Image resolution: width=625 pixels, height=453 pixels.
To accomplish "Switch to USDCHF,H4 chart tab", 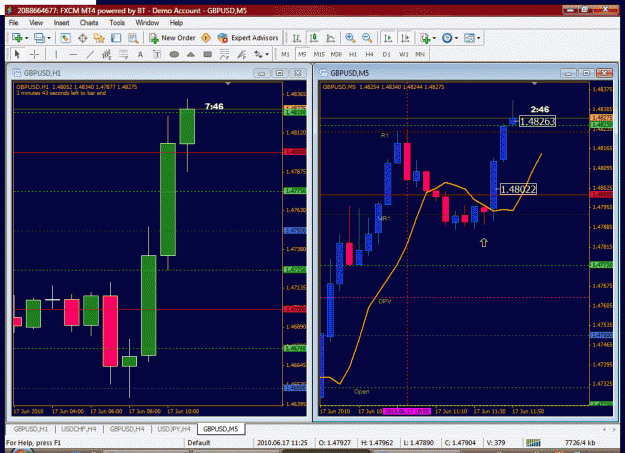I will (x=79, y=429).
